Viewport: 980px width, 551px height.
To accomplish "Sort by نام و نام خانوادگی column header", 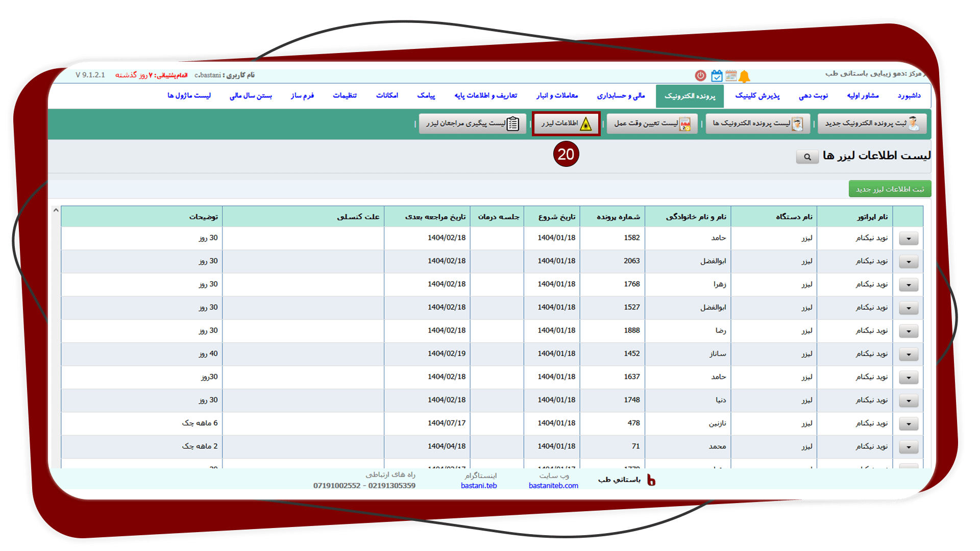I will point(688,217).
